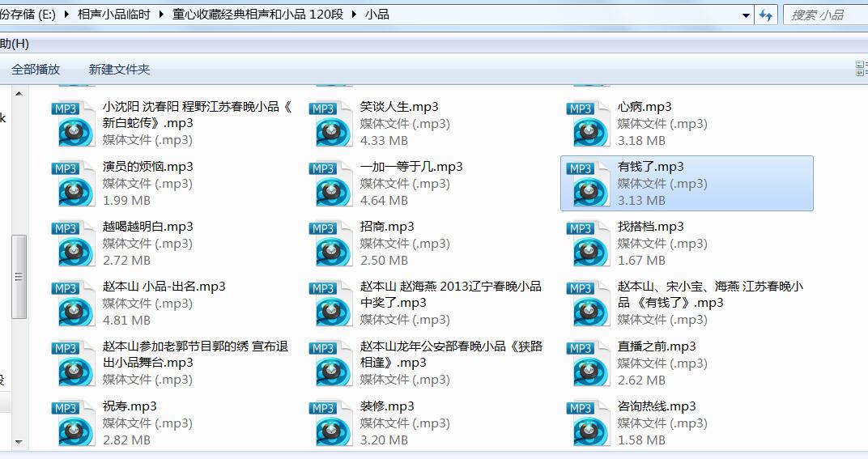868x459 pixels.
Task: Click MP3 icon of 赵本山 小品-出名.mp3
Action: pos(73,303)
